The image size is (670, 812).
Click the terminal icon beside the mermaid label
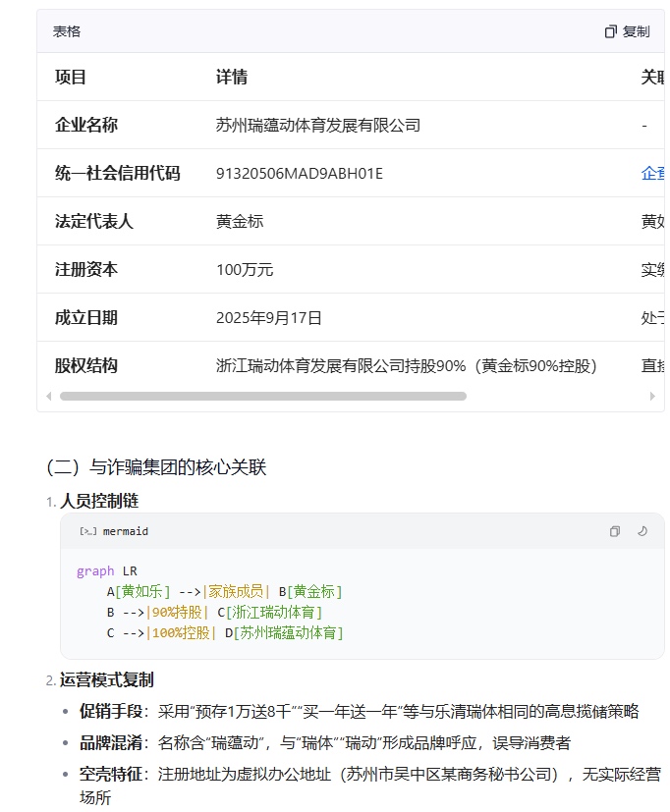87,531
